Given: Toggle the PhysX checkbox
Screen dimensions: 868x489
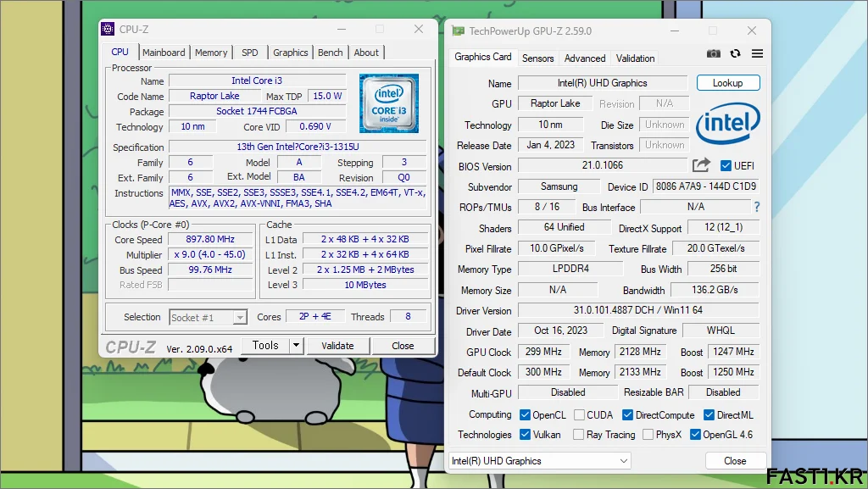Looking at the screenshot, I should coord(648,435).
